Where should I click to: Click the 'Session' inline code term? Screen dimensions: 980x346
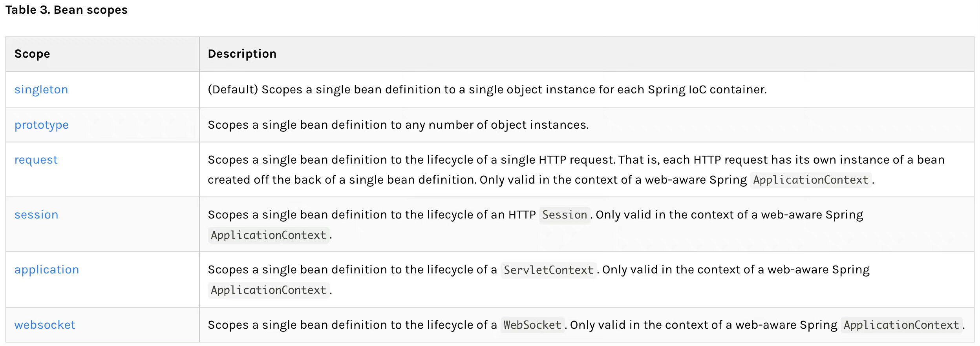565,215
